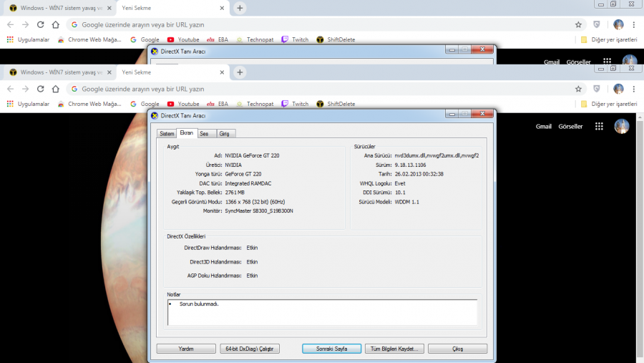Viewport: 644px width, 363px height.
Task: Close the Windows - WİN7 tab in the front Chrome window
Action: click(x=109, y=72)
